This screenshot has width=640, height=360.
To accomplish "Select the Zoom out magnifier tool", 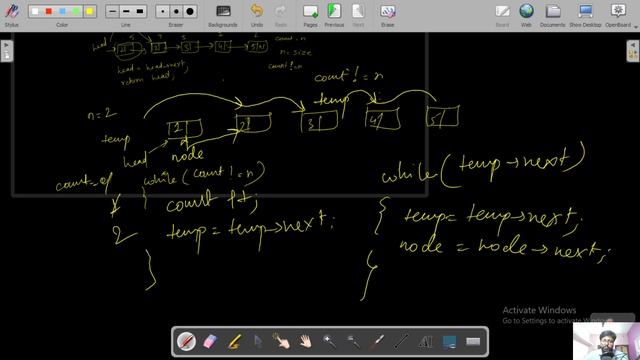I will [x=353, y=341].
